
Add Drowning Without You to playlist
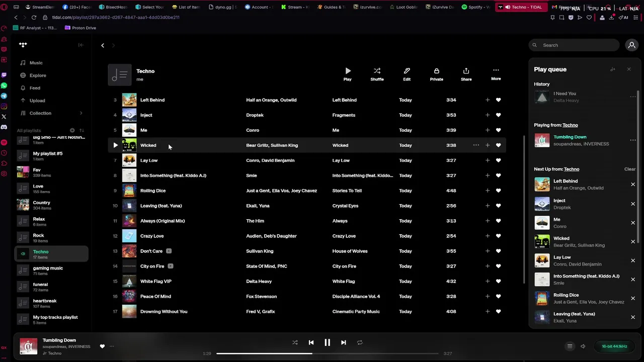click(487, 311)
